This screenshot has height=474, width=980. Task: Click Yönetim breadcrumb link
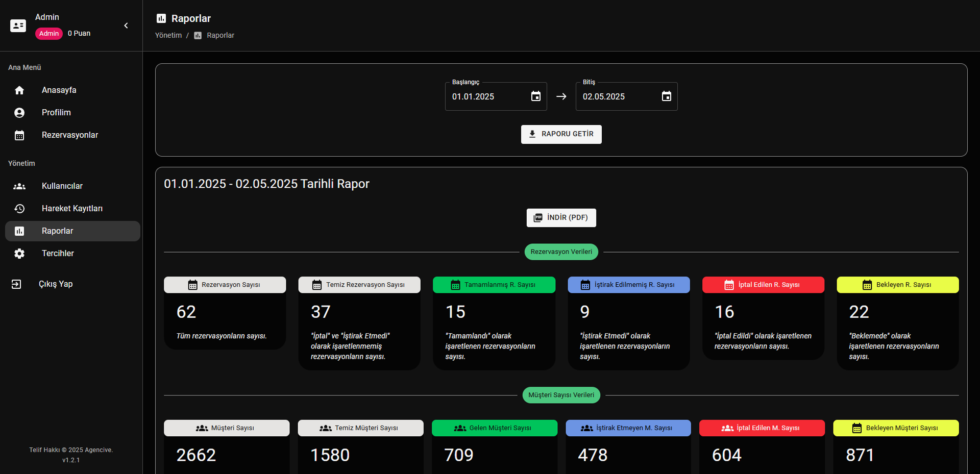tap(168, 35)
